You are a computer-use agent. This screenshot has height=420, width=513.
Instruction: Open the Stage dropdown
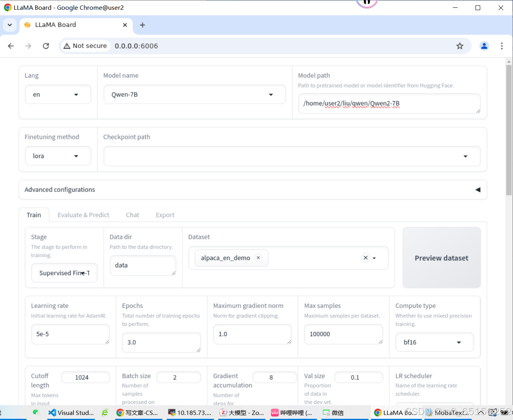click(x=64, y=273)
